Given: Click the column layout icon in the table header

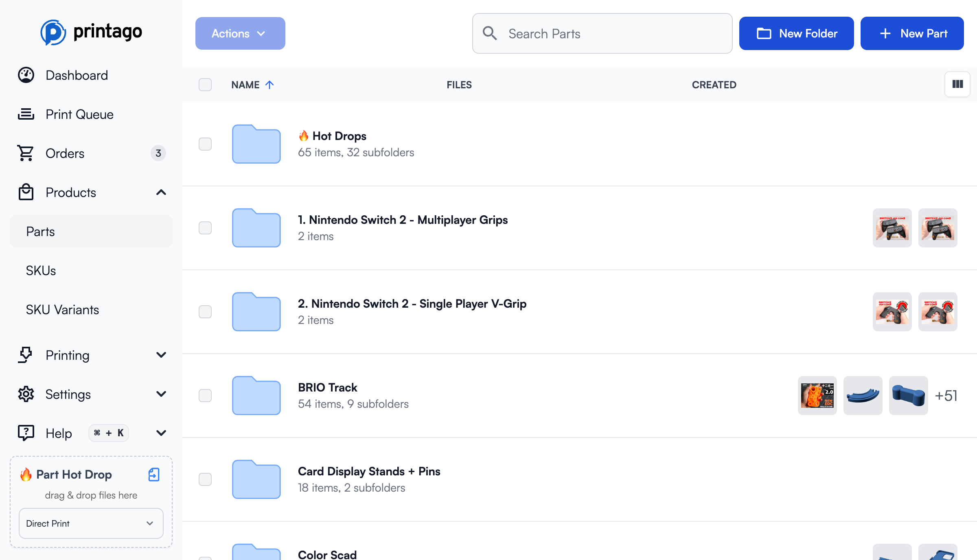Looking at the screenshot, I should coord(957,84).
